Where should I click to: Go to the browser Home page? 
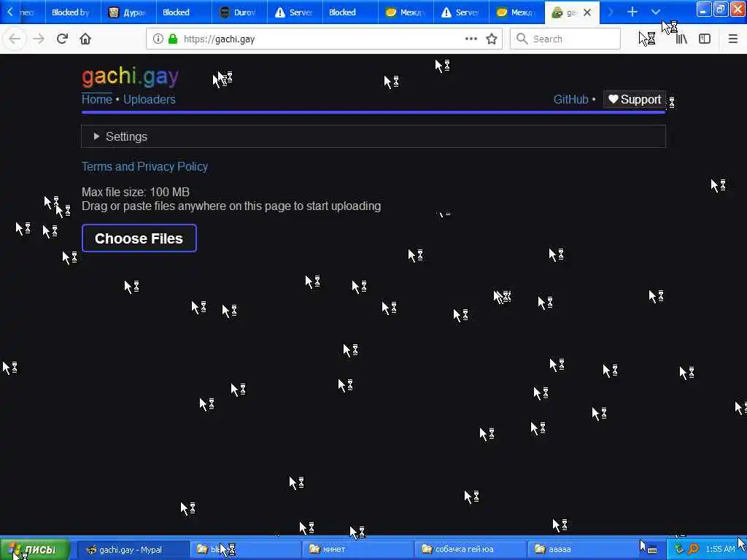(85, 39)
